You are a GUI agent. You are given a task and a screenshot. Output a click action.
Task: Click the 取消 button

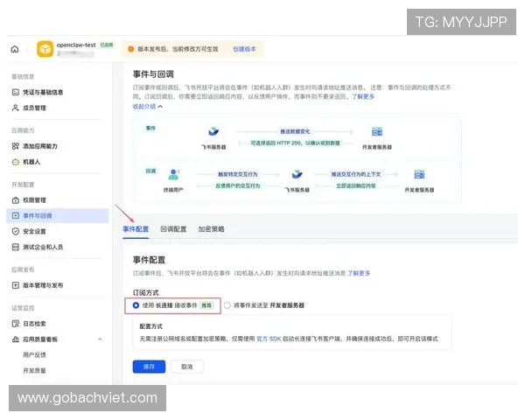pyautogui.click(x=187, y=367)
